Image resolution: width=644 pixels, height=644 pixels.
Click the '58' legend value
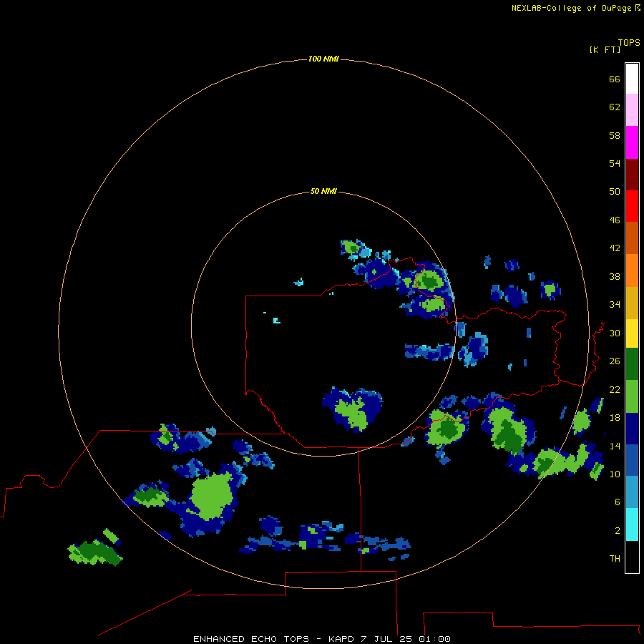(615, 135)
